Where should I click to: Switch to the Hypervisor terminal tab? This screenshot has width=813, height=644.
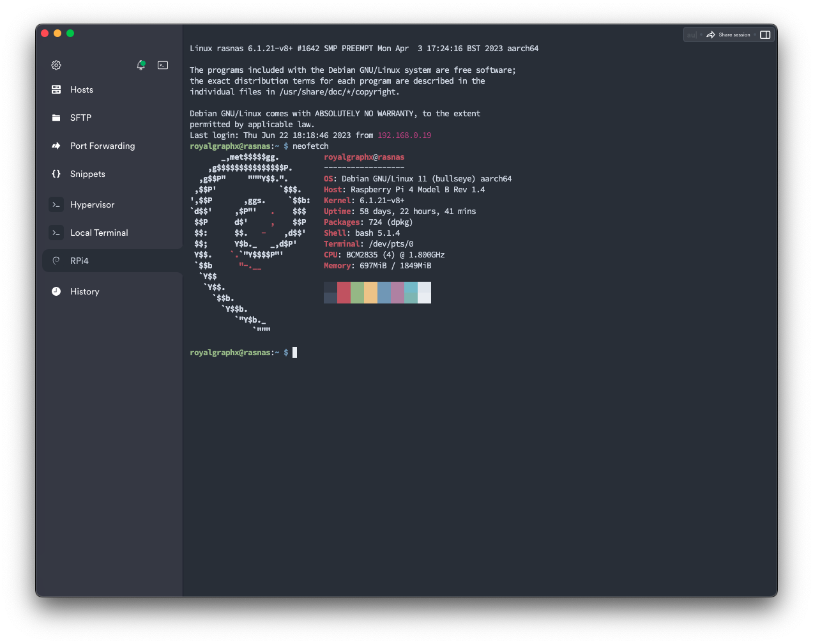pos(92,204)
